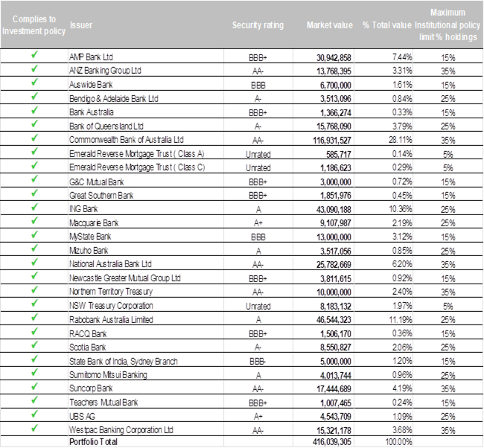The width and height of the screenshot is (484, 448).
Task: Click the Issuer column header
Action: tap(81, 25)
